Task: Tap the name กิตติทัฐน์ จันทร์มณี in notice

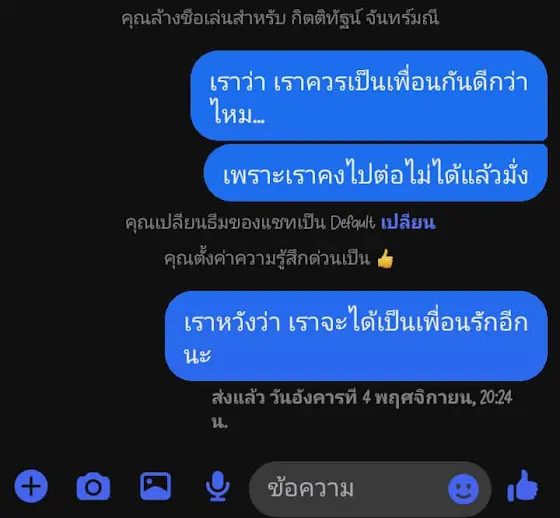Action: pyautogui.click(x=365, y=18)
